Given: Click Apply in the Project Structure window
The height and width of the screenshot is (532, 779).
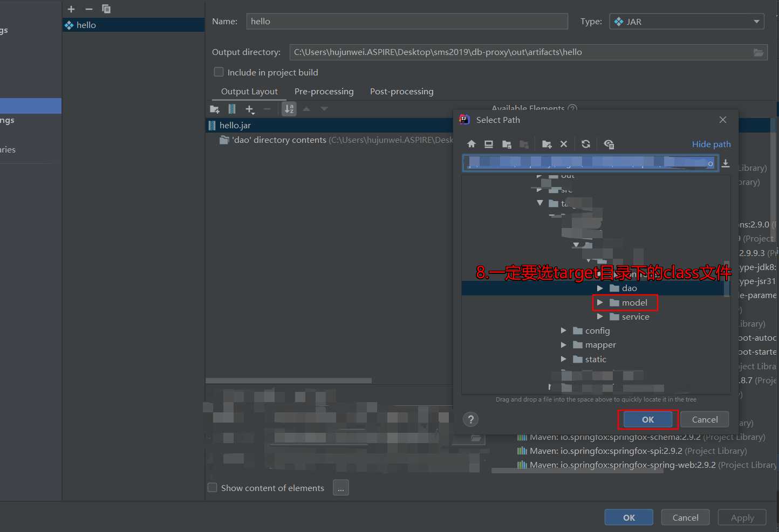Looking at the screenshot, I should point(742,517).
